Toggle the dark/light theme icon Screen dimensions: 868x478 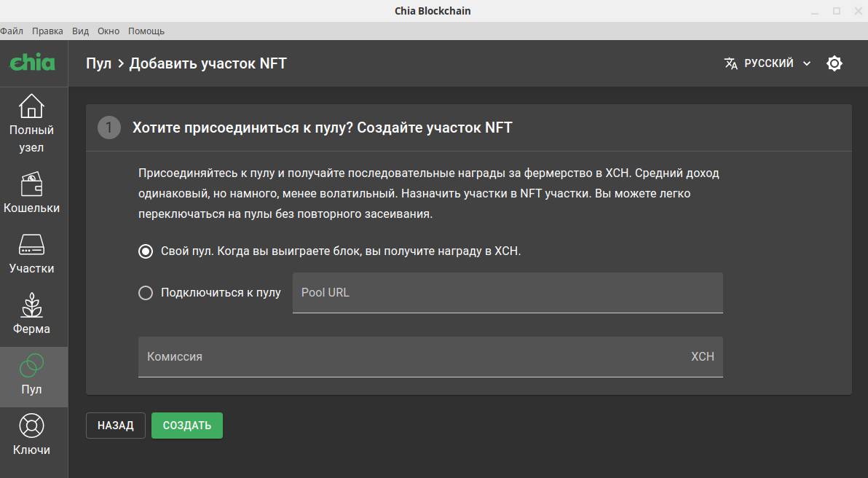tap(835, 63)
